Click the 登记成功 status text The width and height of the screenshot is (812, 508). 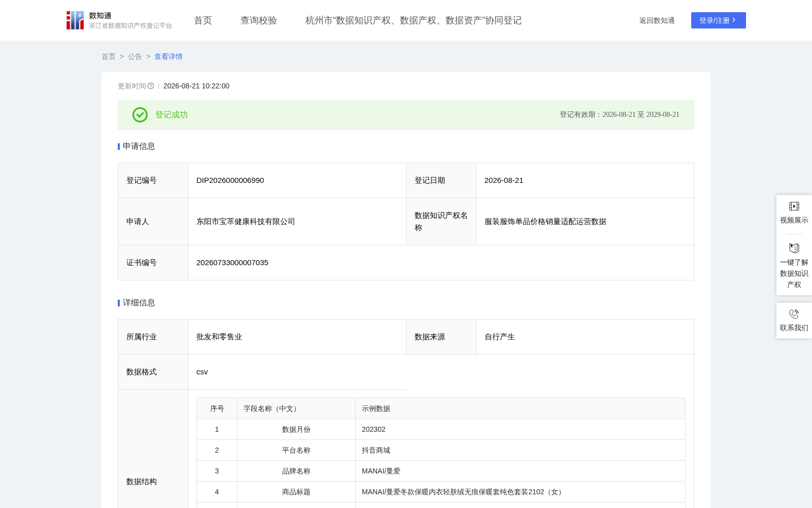click(172, 115)
